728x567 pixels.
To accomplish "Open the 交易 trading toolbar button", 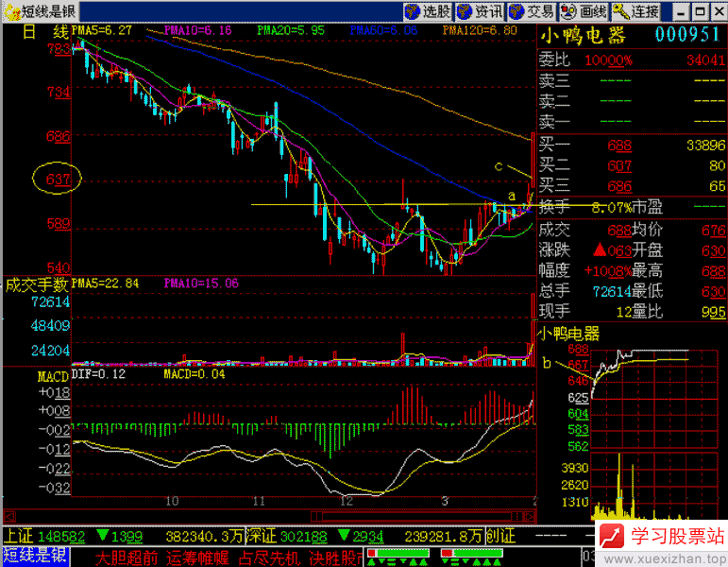I will [x=532, y=11].
